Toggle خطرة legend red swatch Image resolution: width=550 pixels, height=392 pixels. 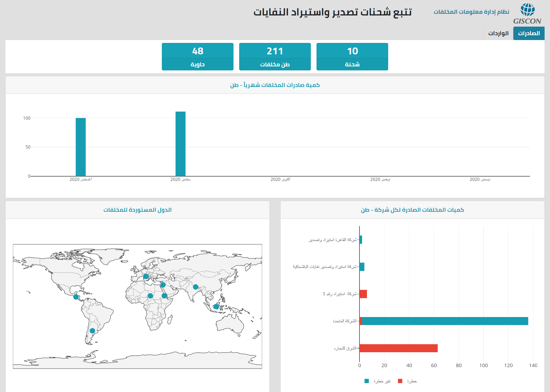pyautogui.click(x=400, y=381)
